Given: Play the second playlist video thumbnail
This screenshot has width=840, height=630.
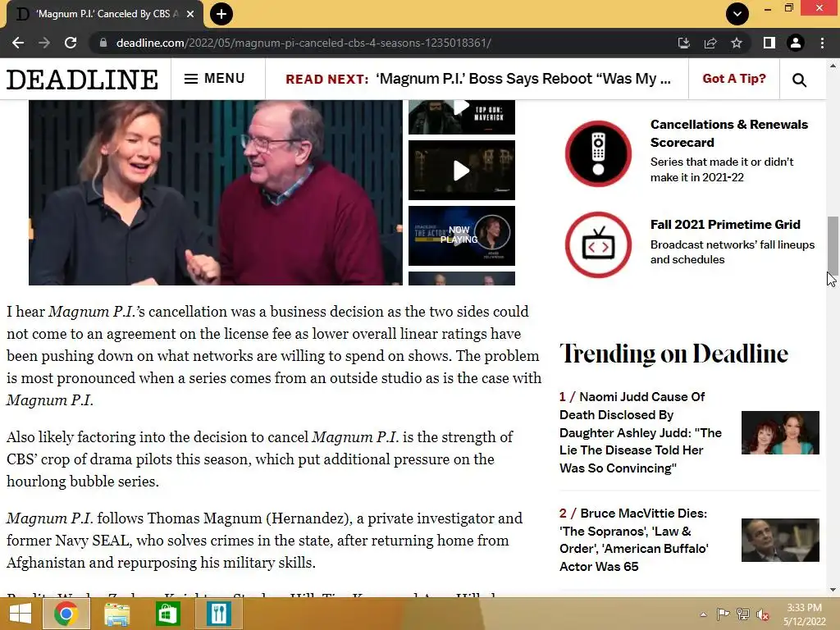Looking at the screenshot, I should [x=462, y=171].
